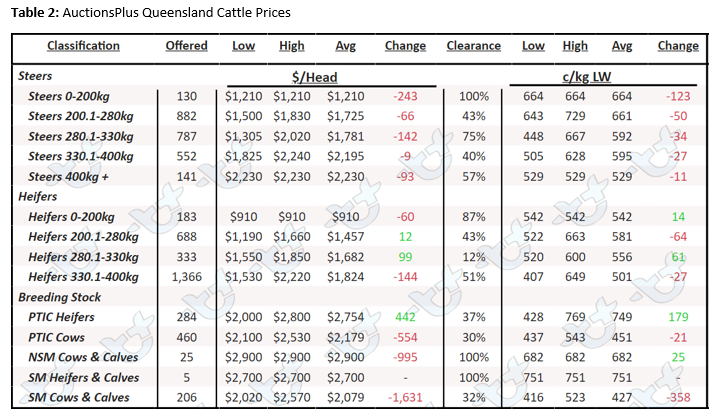Select the c/kg LW section heading

pyautogui.click(x=587, y=77)
